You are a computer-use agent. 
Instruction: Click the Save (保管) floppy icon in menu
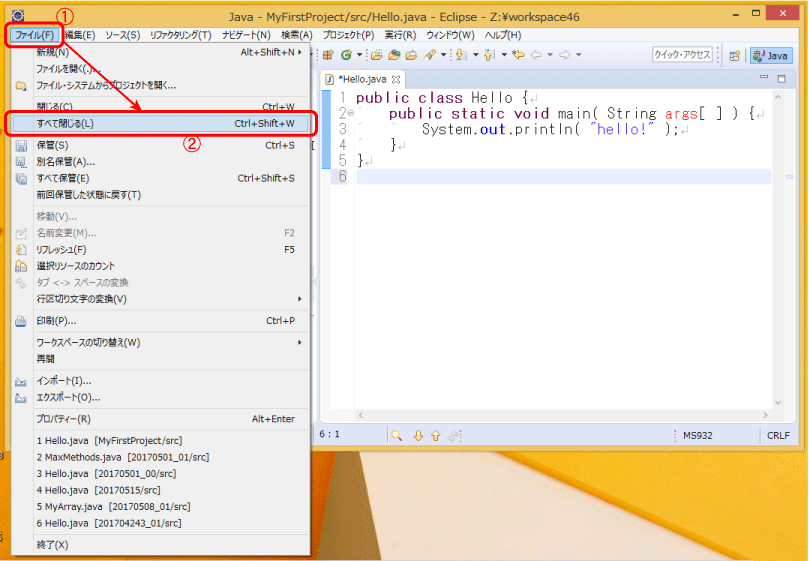click(x=21, y=146)
